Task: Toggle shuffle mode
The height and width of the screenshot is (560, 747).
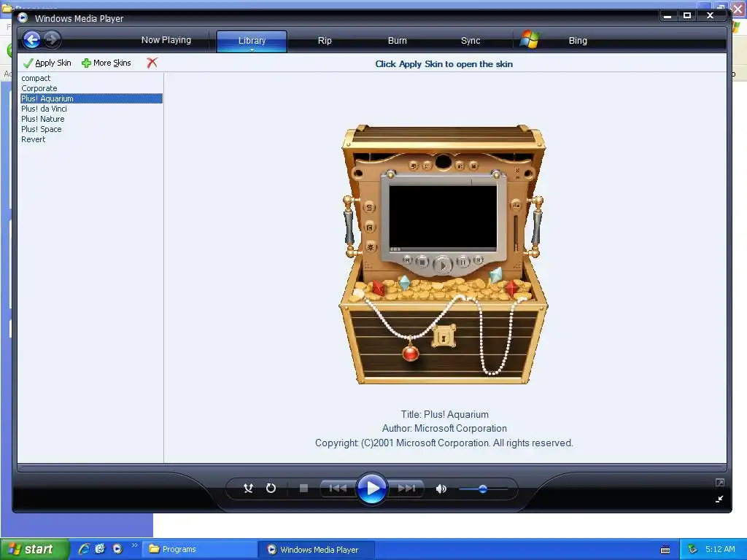Action: [248, 488]
